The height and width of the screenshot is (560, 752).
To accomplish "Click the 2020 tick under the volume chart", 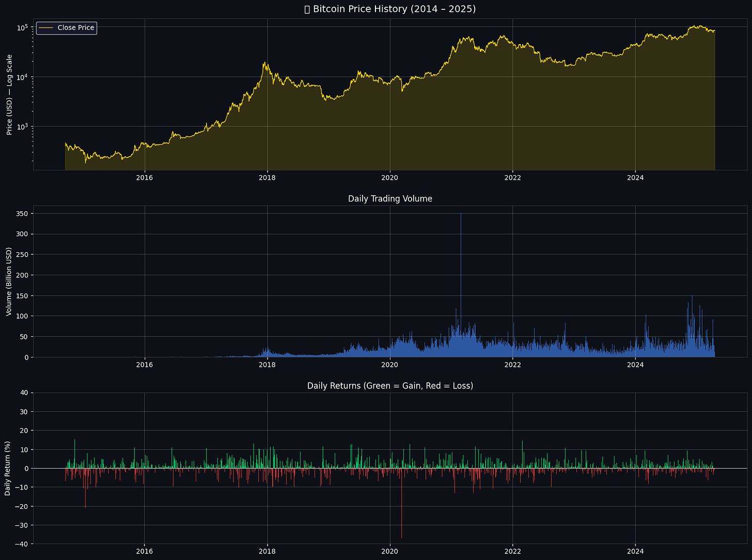I will pos(390,365).
